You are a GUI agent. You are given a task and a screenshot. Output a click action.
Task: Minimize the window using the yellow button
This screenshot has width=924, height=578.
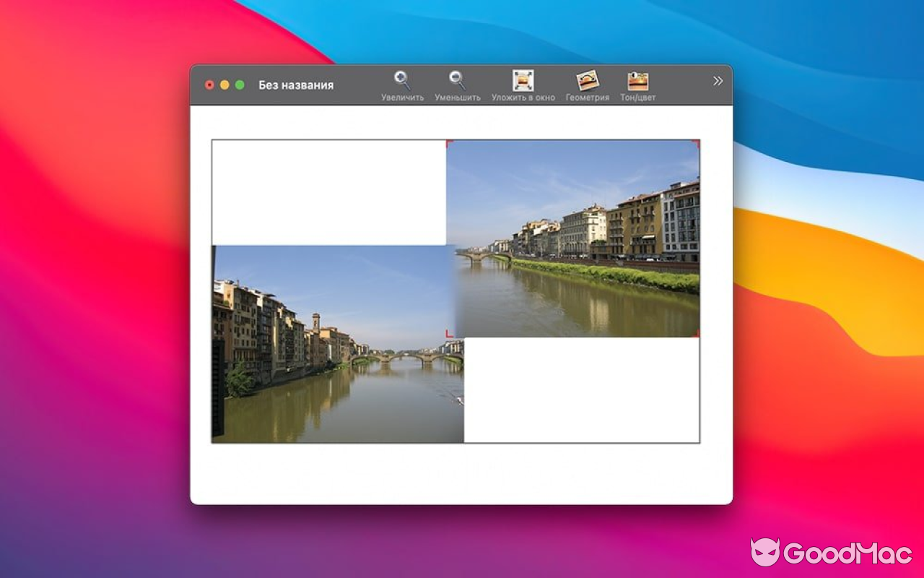225,85
